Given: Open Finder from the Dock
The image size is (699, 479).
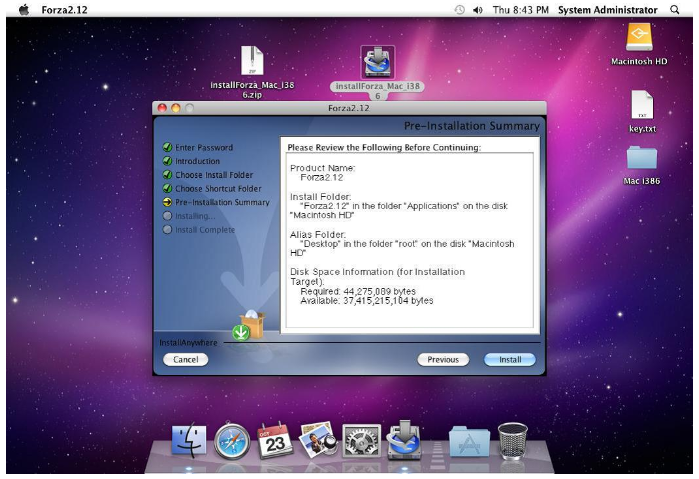Looking at the screenshot, I should (189, 440).
